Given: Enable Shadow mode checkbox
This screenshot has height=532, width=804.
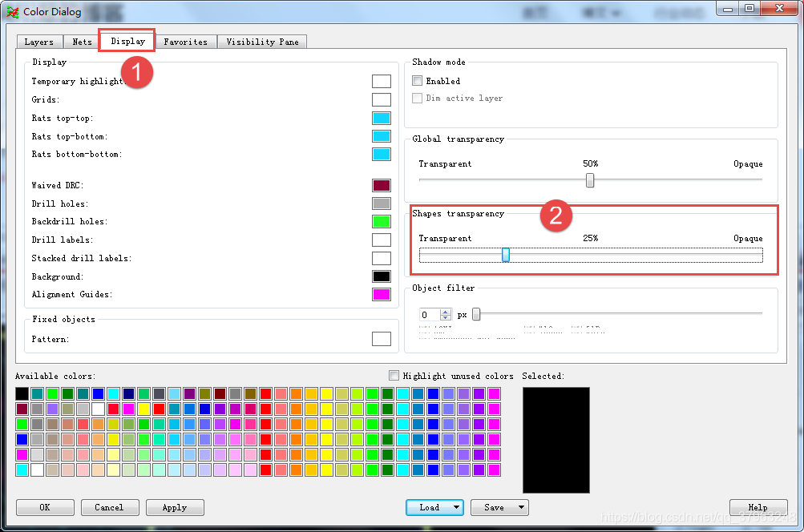Looking at the screenshot, I should 418,81.
